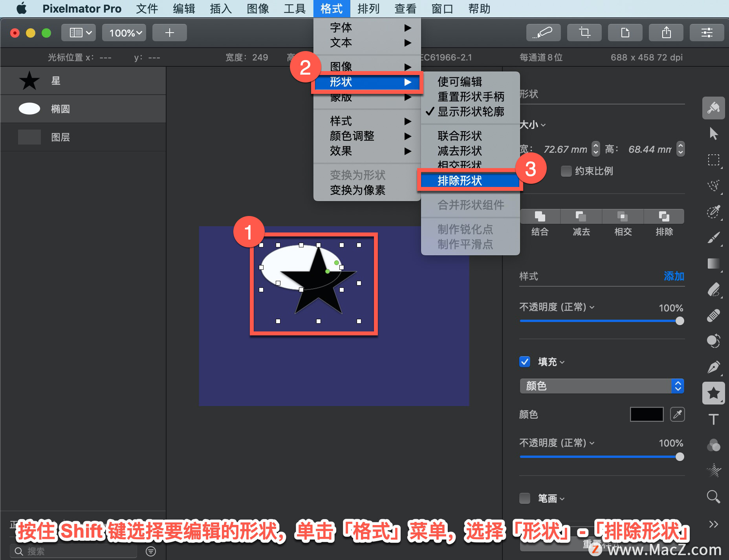Select the Color Selection tool

point(713,212)
